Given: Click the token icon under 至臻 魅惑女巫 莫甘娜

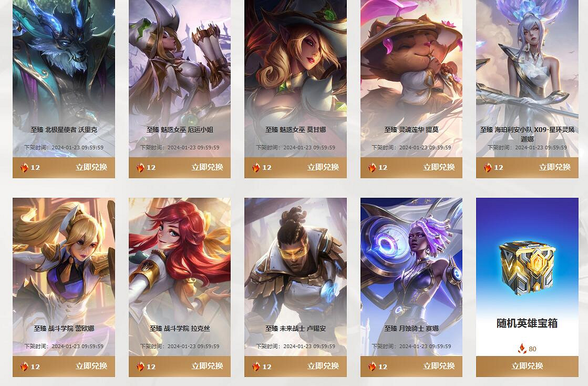Looking at the screenshot, I should coord(256,167).
